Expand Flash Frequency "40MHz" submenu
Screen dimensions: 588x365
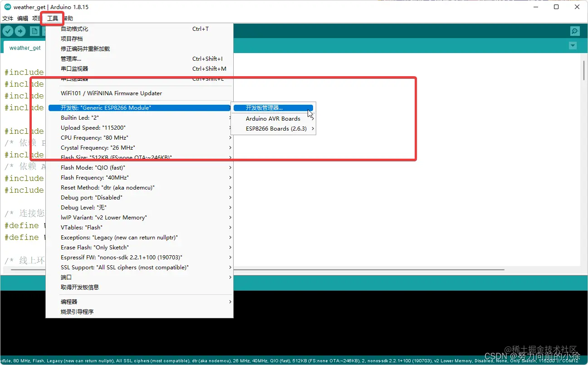pyautogui.click(x=139, y=177)
